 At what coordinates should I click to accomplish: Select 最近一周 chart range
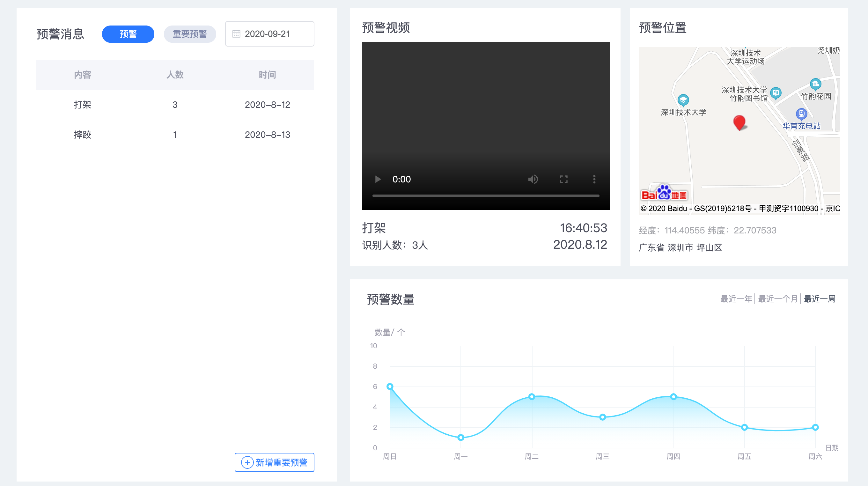coord(820,298)
